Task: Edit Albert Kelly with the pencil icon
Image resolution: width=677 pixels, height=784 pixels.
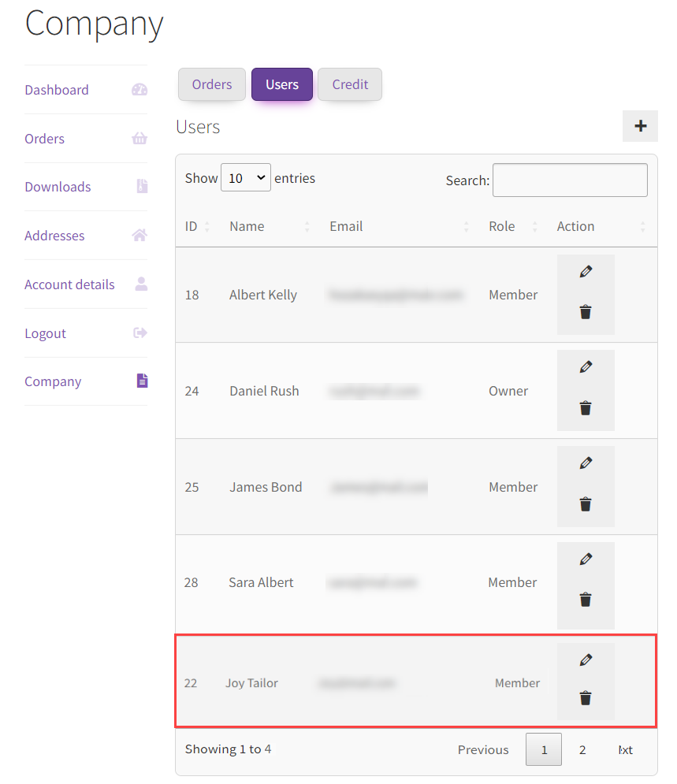Action: pos(586,272)
